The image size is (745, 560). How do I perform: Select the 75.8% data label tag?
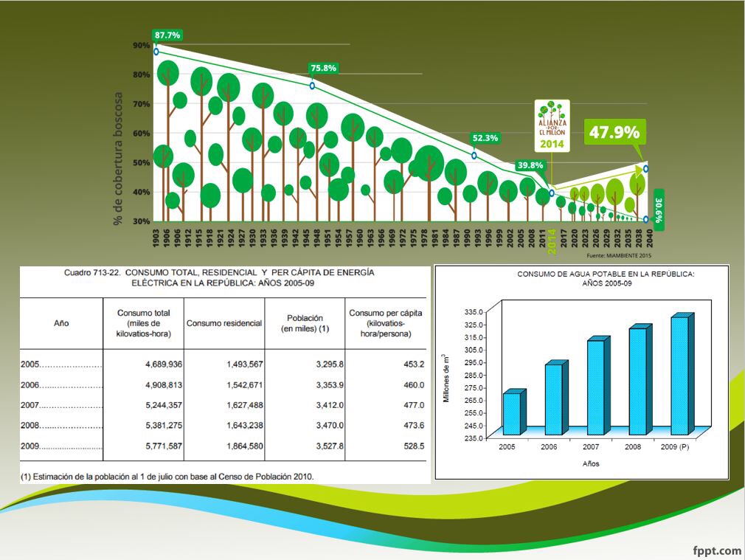[x=323, y=69]
